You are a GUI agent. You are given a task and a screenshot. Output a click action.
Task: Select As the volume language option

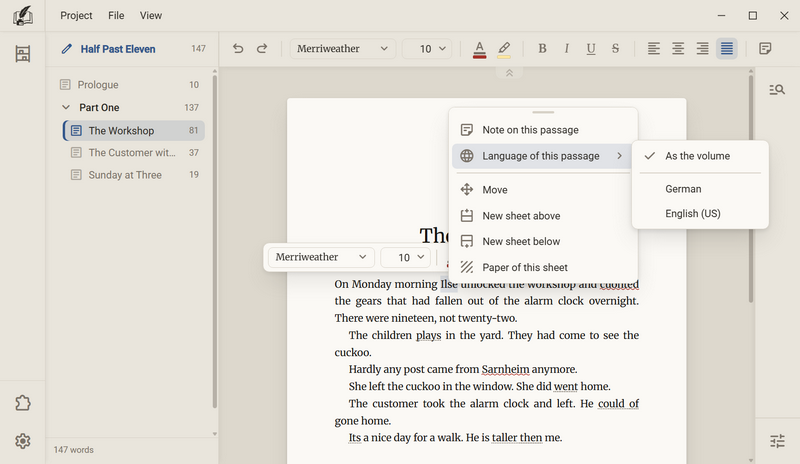pyautogui.click(x=700, y=156)
